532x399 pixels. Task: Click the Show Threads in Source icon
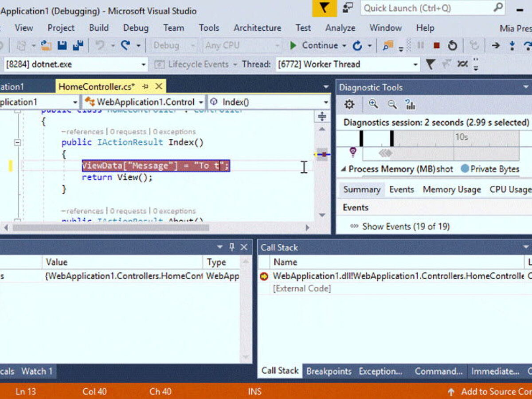463,64
